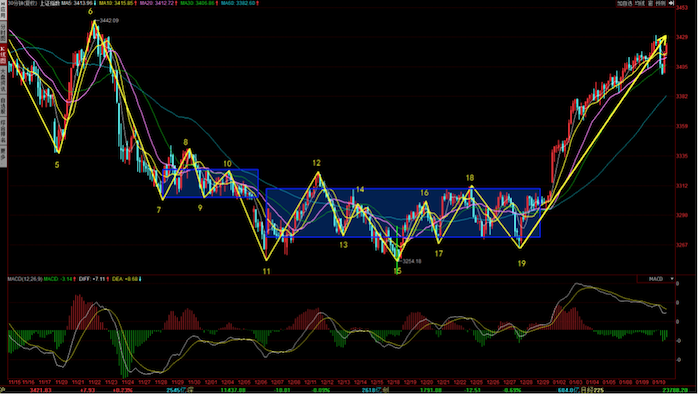Click the 3442.09 peak price marker
Image resolution: width=700 pixels, height=397 pixels.
click(109, 21)
